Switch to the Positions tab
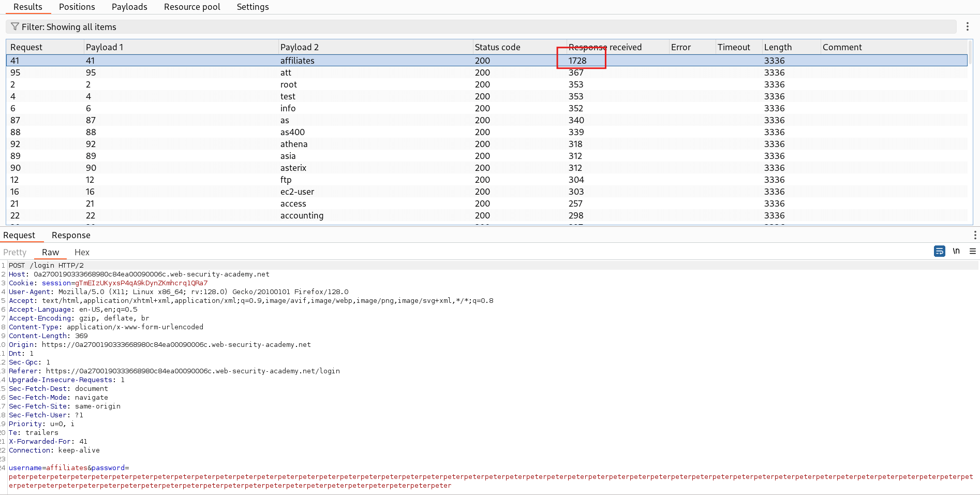 pos(77,7)
